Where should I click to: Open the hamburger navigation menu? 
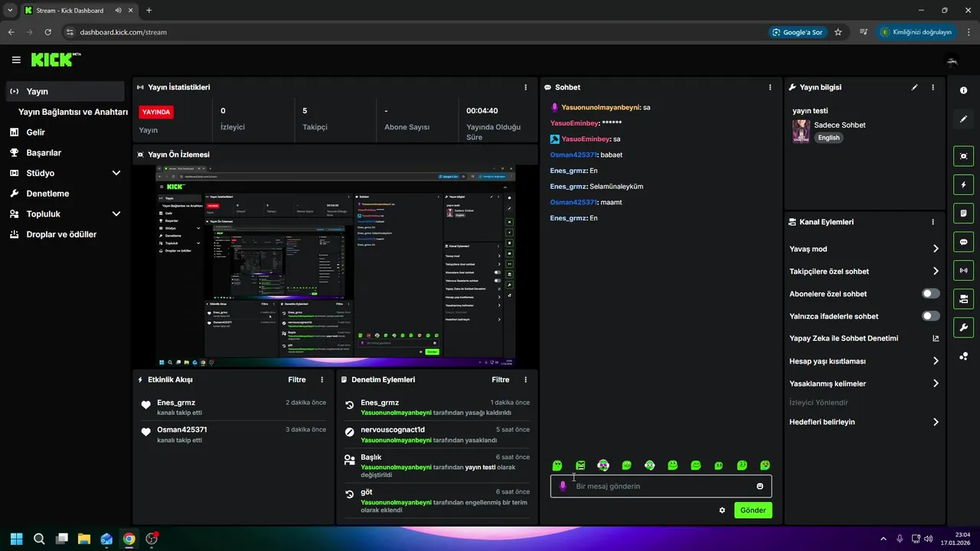tap(16, 60)
